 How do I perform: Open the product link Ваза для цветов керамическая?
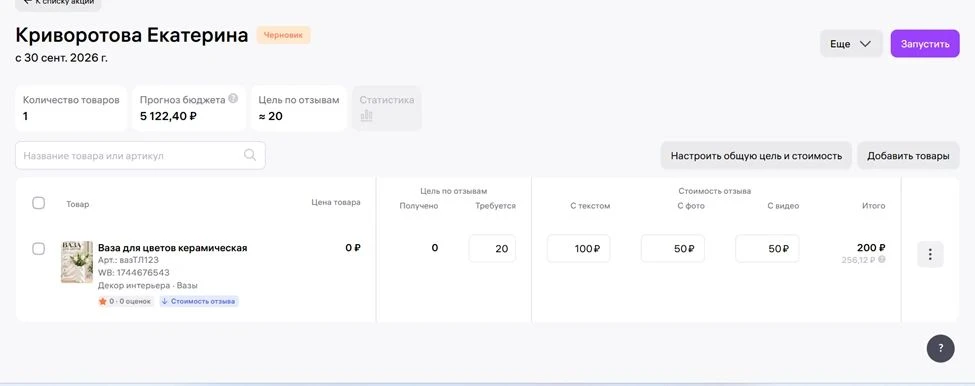coord(173,248)
